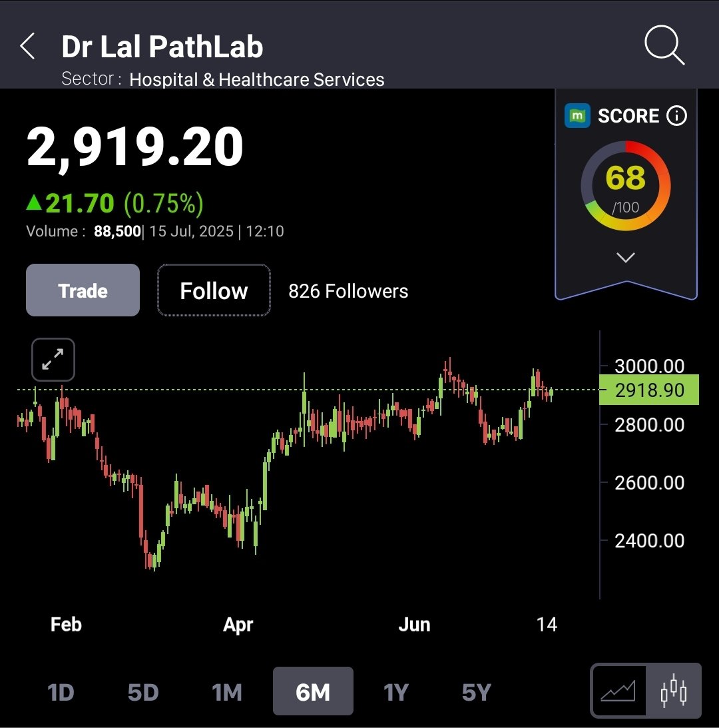Tap the 21.70 (0.75%) change text

point(115,203)
